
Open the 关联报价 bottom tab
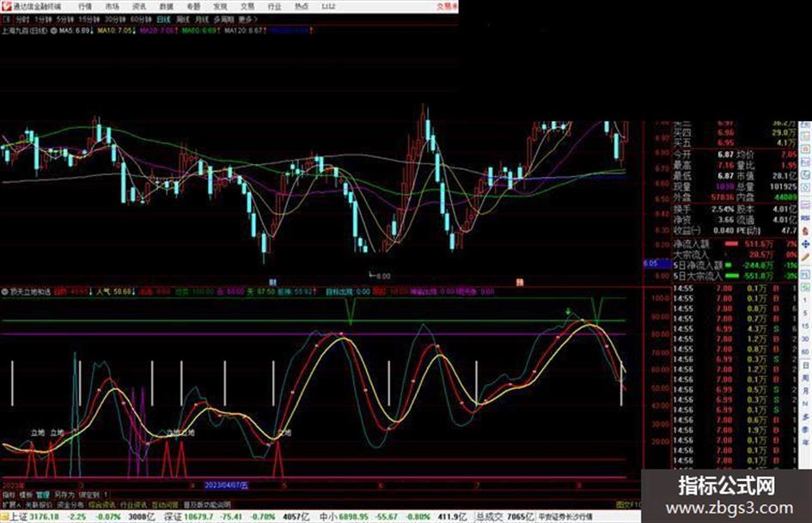[39, 504]
